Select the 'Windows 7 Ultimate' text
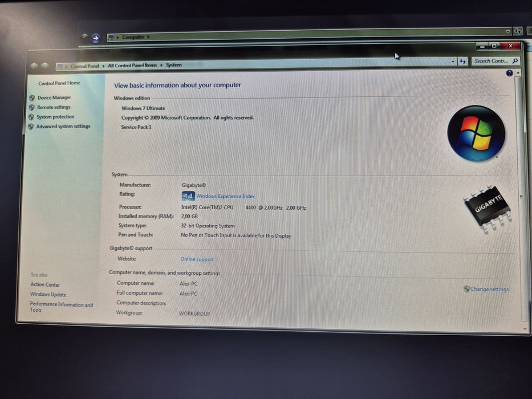The height and width of the screenshot is (399, 532). 143,108
